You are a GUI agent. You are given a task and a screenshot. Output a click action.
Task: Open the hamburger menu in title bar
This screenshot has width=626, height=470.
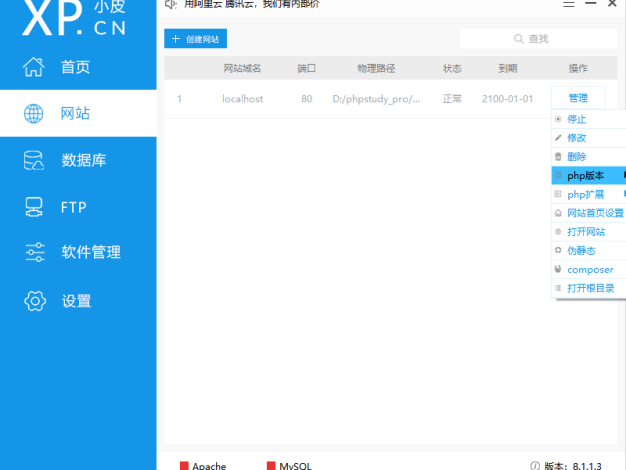click(x=569, y=4)
